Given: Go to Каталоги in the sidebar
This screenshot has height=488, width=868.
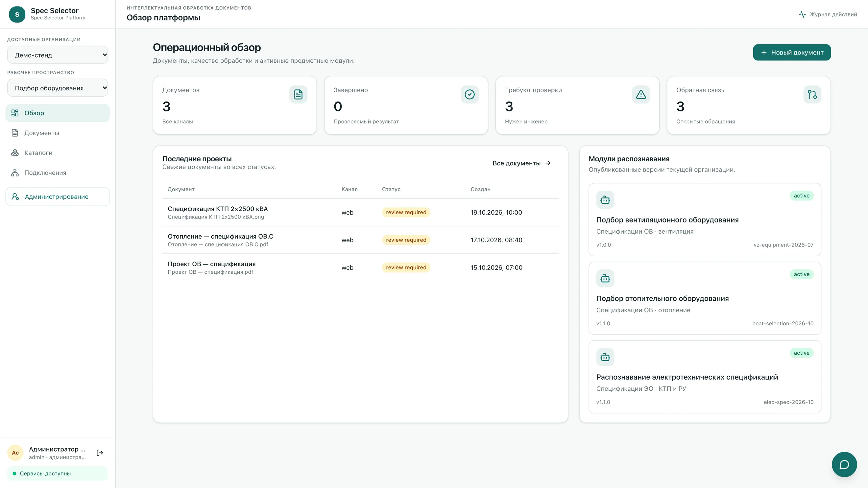Looking at the screenshot, I should click(58, 152).
